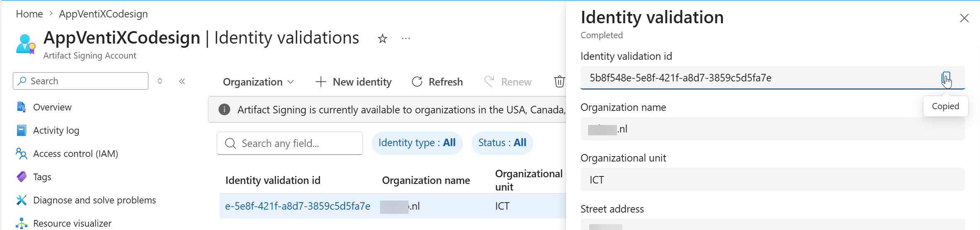980x230 pixels.
Task: Click the Artifact Signing Account resource icon
Action: pos(26,44)
